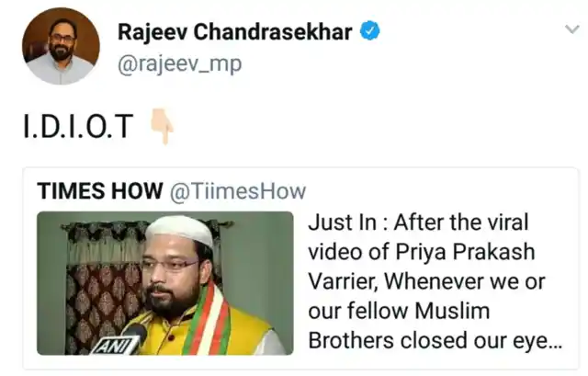The image size is (588, 376).
Task: Open the quoted tweet's image thumbnail
Action: tap(165, 283)
